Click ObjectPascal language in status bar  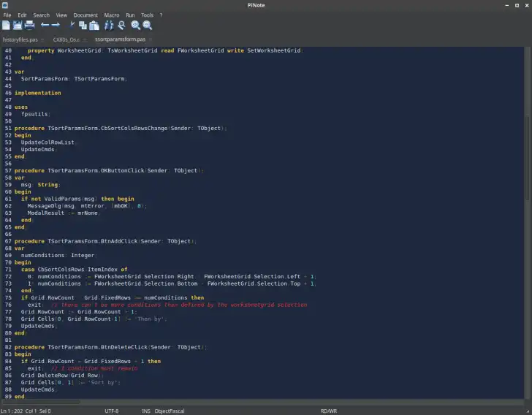171,411
